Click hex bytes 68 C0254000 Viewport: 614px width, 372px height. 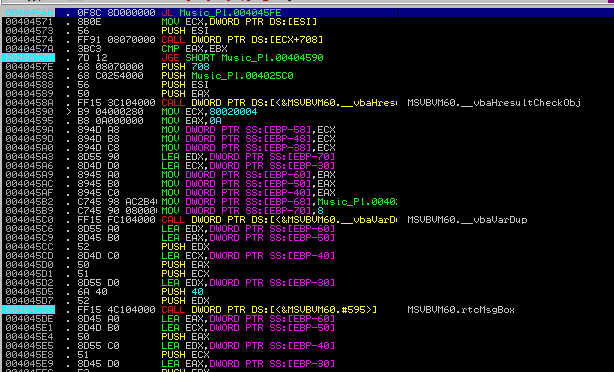point(110,76)
